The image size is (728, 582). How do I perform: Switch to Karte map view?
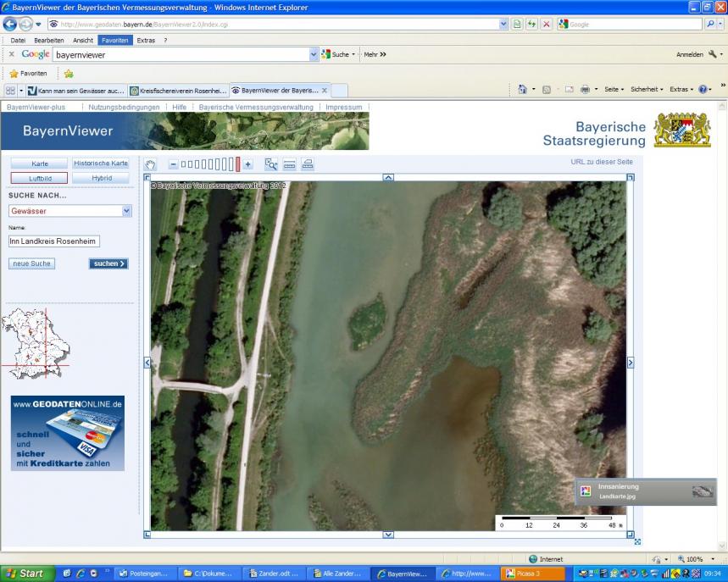coord(40,164)
